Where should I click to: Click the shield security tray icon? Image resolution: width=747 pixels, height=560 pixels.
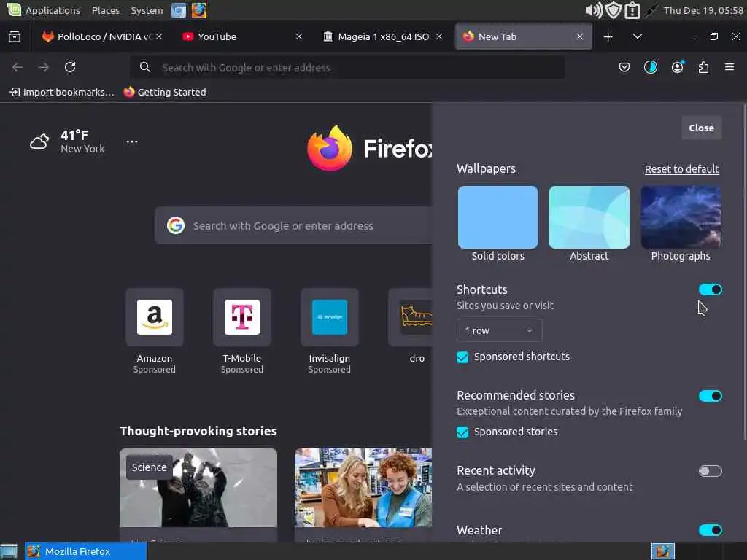click(x=613, y=10)
